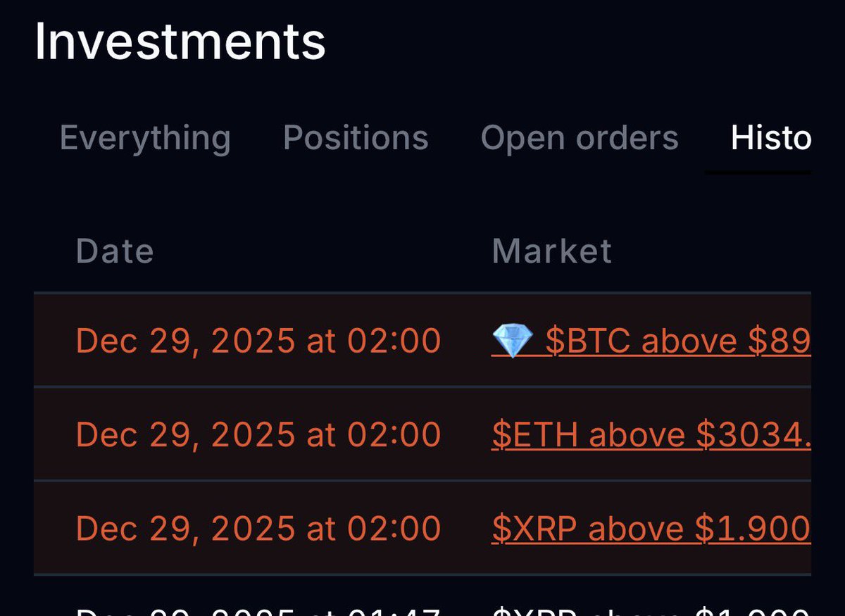Select the second Dec 29 at 02:00 date cell
The width and height of the screenshot is (845, 616).
point(259,434)
